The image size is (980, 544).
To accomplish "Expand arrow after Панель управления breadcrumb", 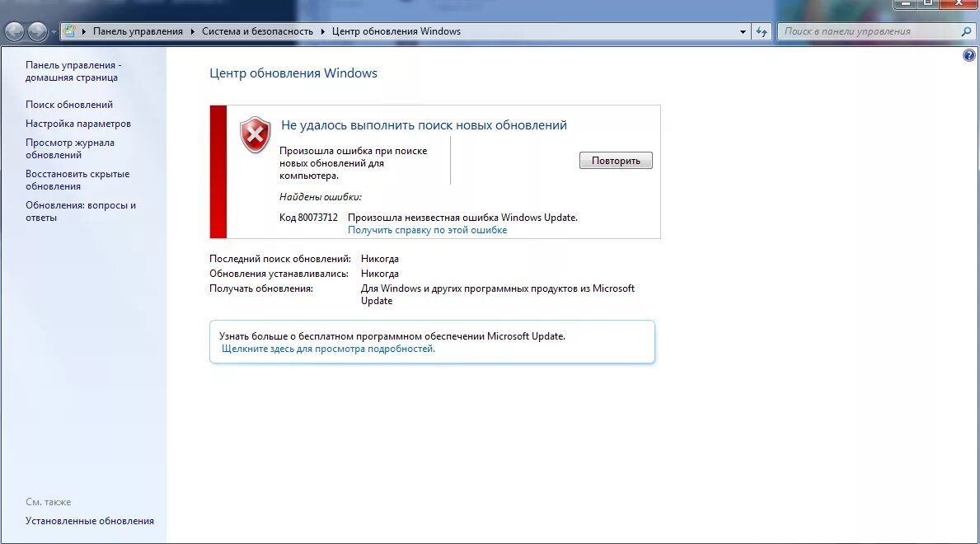I will point(193,31).
